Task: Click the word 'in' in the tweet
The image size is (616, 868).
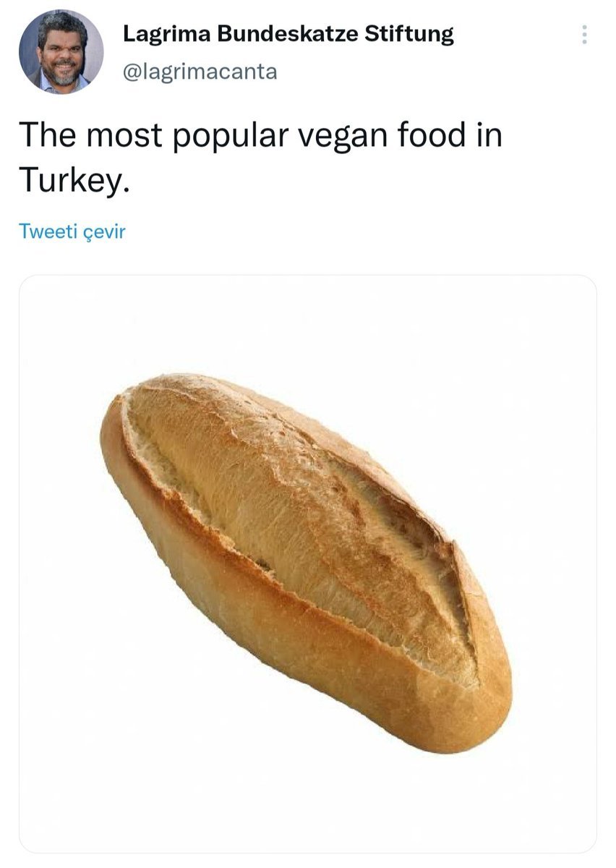Action: point(489,135)
